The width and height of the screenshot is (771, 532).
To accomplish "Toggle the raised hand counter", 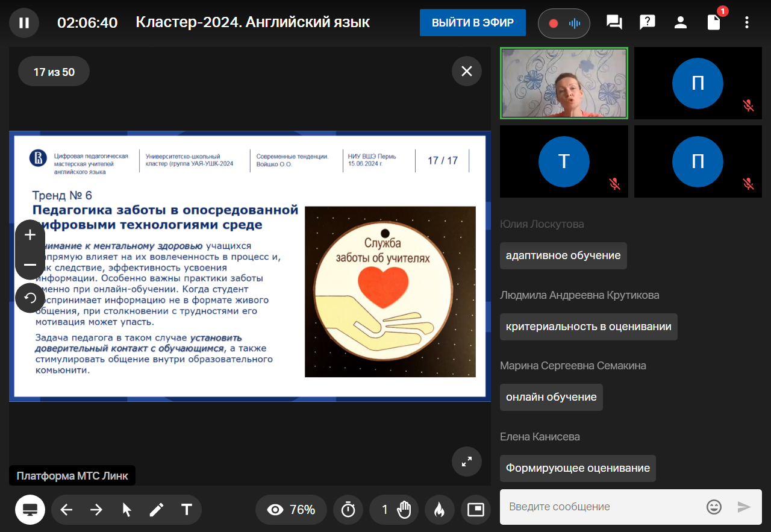I will tap(396, 510).
